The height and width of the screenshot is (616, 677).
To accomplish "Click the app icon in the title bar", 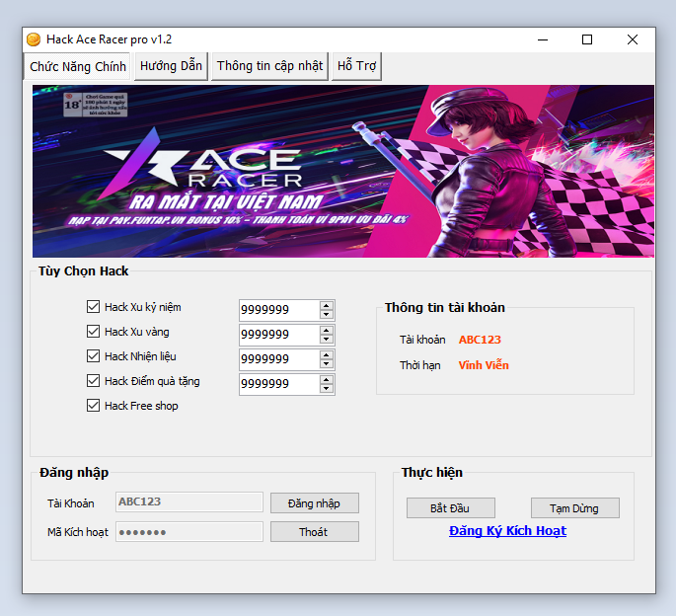I will 33,39.
